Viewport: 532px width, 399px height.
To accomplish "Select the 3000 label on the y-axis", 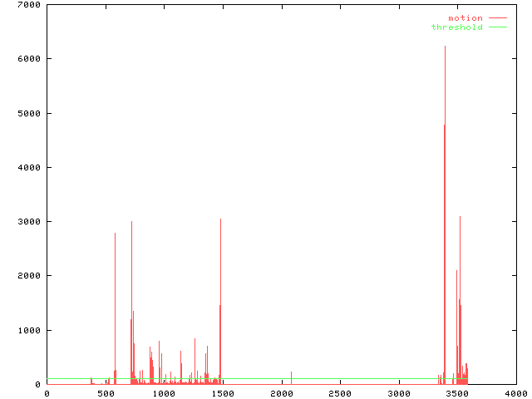I will pos(29,222).
